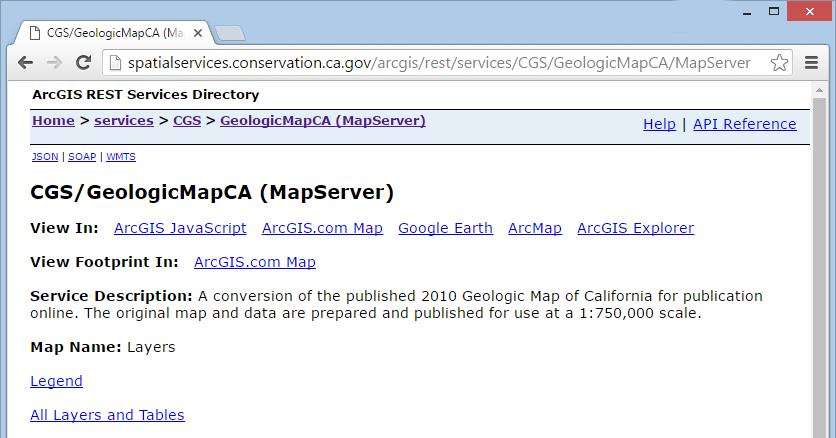Open the API Reference link
The height and width of the screenshot is (438, 836).
pyautogui.click(x=744, y=124)
